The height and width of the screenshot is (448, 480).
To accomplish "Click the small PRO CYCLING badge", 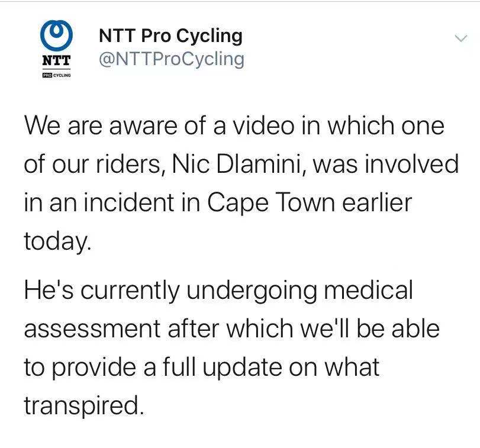I will (x=56, y=75).
